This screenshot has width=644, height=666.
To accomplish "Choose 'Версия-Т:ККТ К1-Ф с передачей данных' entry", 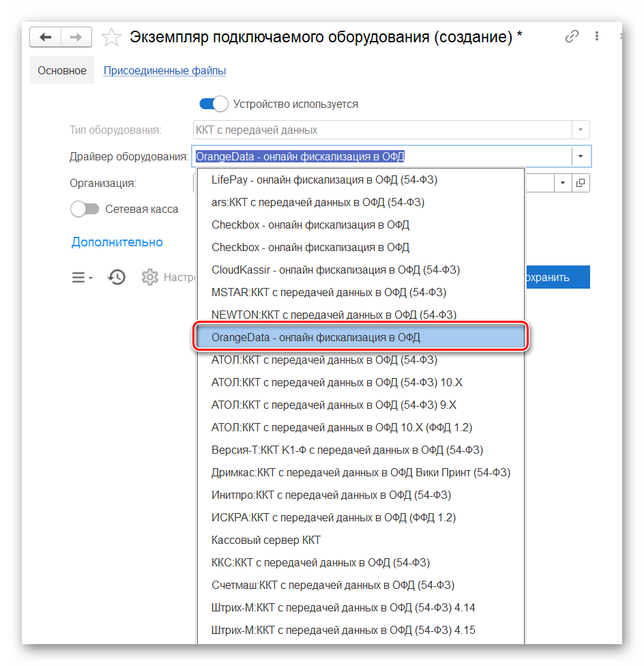I will pos(361,450).
